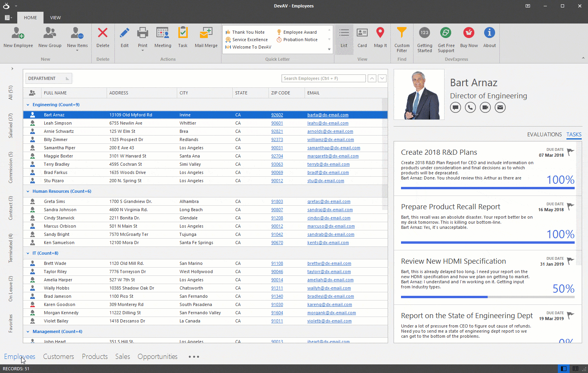Open the Custom Filter tool
This screenshot has width=588, height=373.
tap(402, 38)
